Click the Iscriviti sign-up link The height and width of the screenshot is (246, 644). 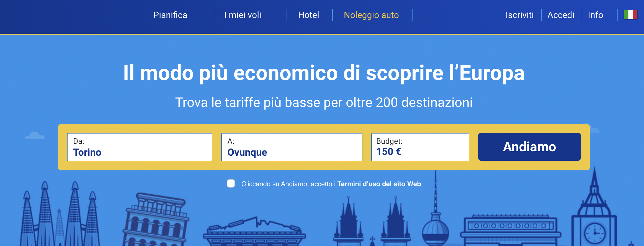519,15
